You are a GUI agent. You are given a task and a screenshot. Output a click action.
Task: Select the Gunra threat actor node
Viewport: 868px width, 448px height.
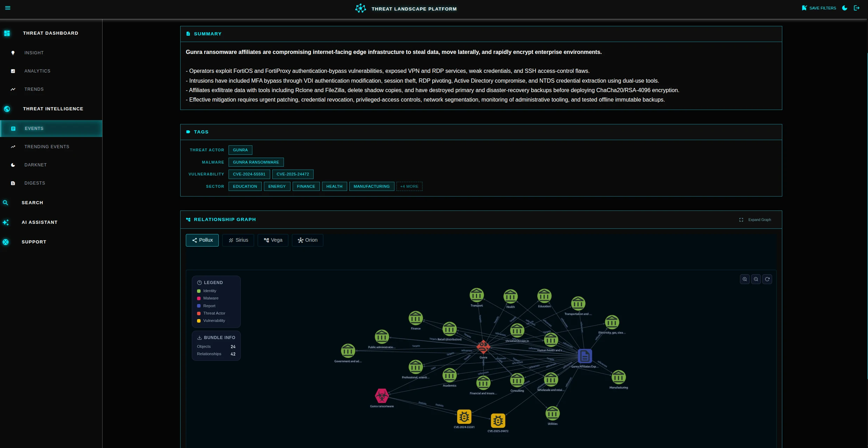(483, 347)
